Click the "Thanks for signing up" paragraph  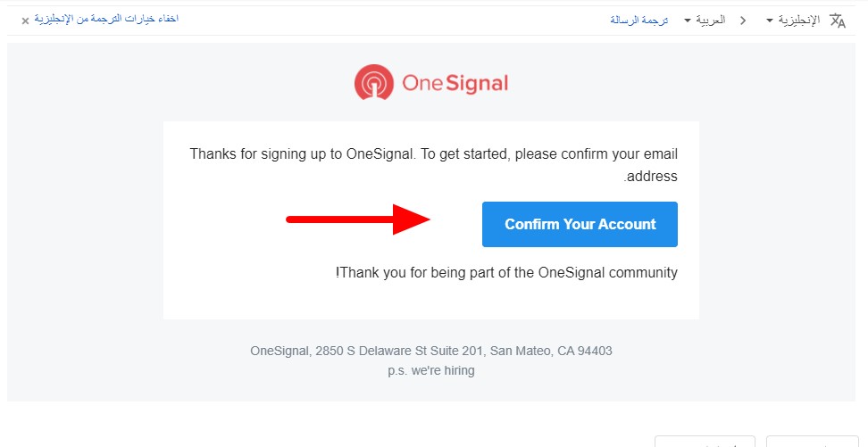coord(433,154)
